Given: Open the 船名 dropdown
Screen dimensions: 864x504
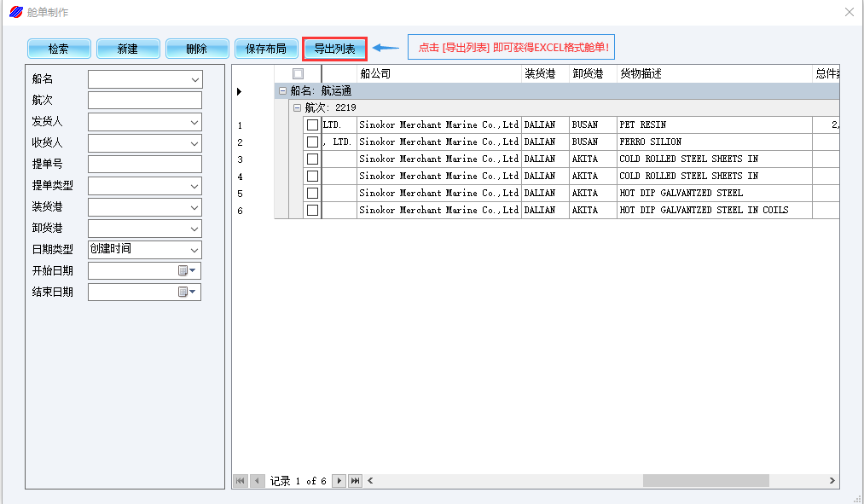Looking at the screenshot, I should coord(194,79).
